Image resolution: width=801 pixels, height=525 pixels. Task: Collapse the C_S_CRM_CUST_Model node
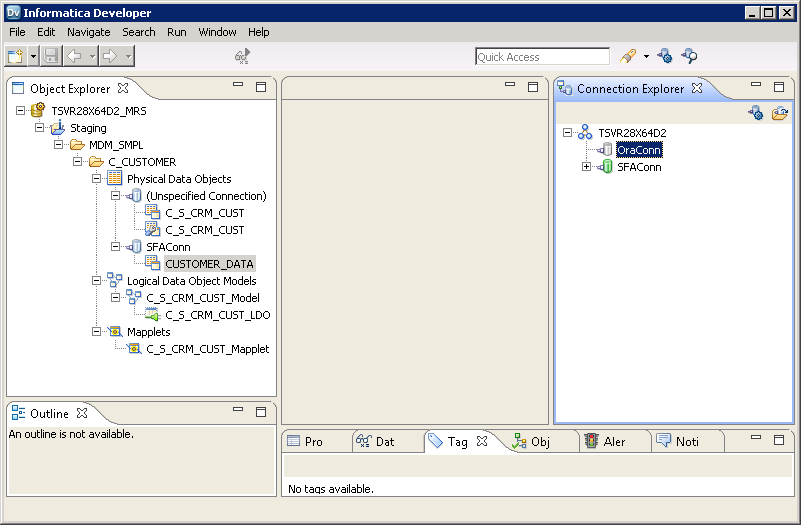click(116, 297)
